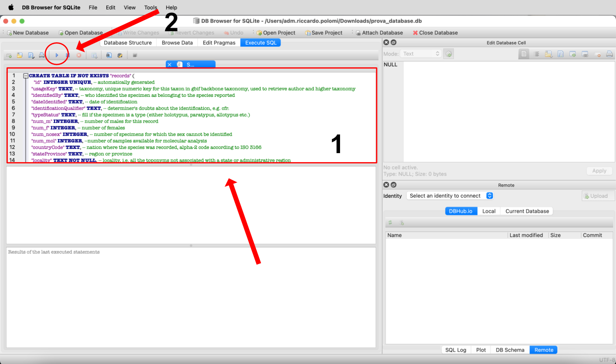616x364 pixels.
Task: Click the Attach Database button
Action: (x=379, y=33)
